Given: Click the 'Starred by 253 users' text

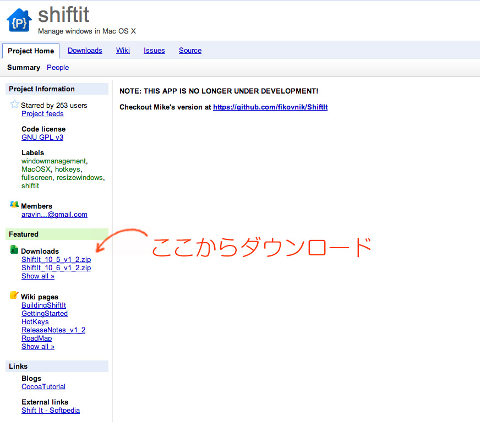Looking at the screenshot, I should coord(54,105).
